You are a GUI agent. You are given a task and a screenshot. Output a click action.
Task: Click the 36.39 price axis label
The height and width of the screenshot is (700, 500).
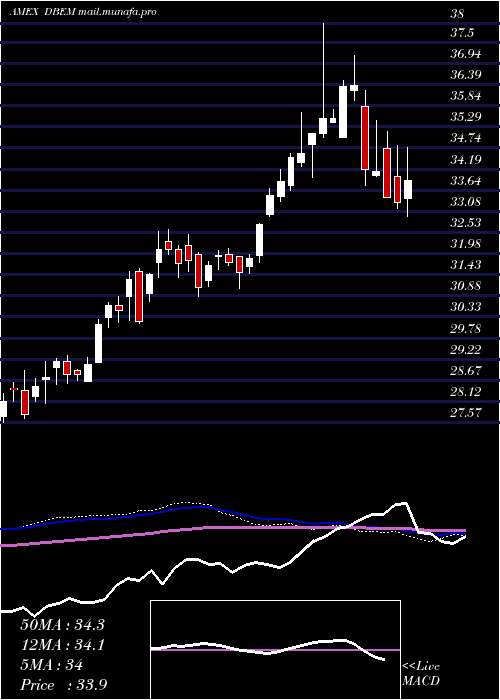coord(466,75)
